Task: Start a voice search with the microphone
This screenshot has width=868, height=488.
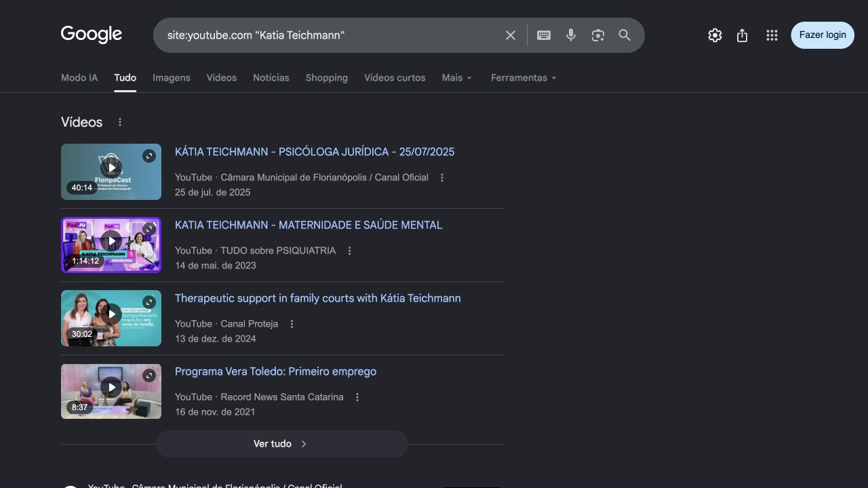Action: (571, 35)
